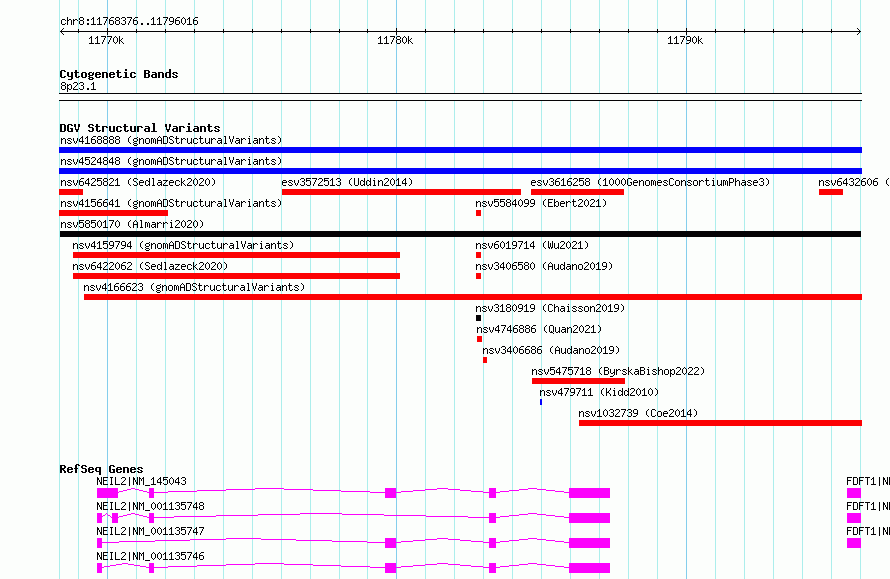Click the red bar under nsv4156641

click(114, 213)
